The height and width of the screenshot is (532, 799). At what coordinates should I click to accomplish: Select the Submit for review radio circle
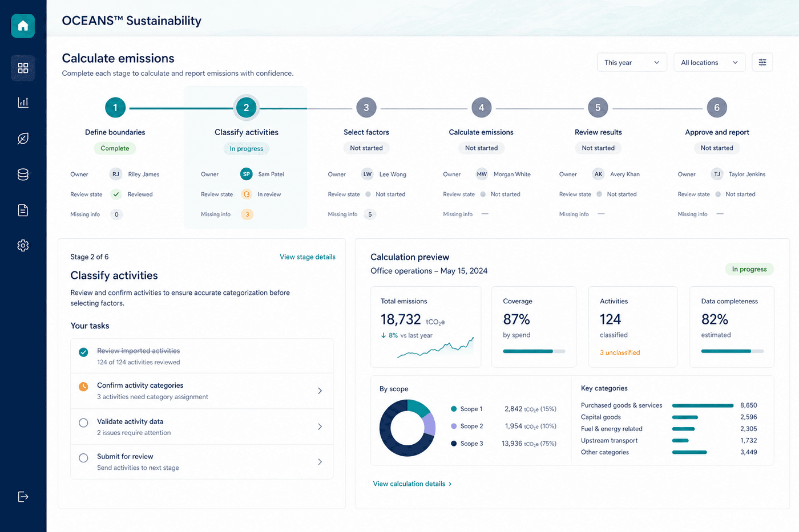(83, 458)
